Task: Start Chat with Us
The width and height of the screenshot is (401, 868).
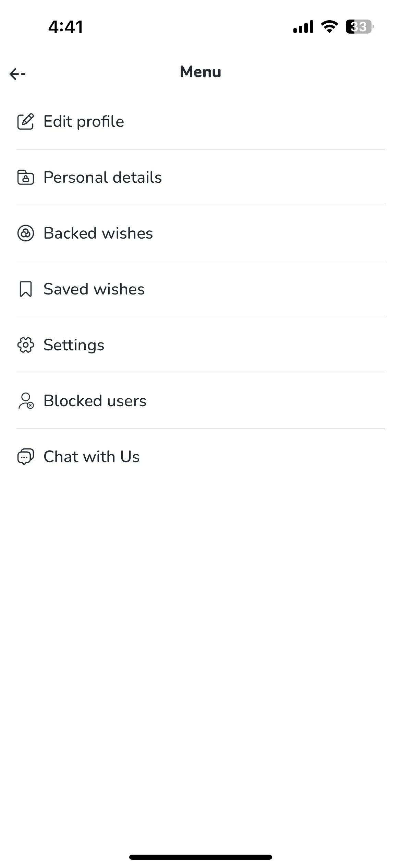Action: [x=200, y=457]
